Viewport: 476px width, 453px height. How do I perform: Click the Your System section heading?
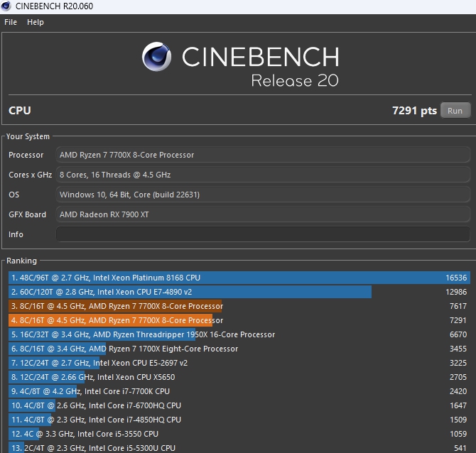(x=28, y=136)
